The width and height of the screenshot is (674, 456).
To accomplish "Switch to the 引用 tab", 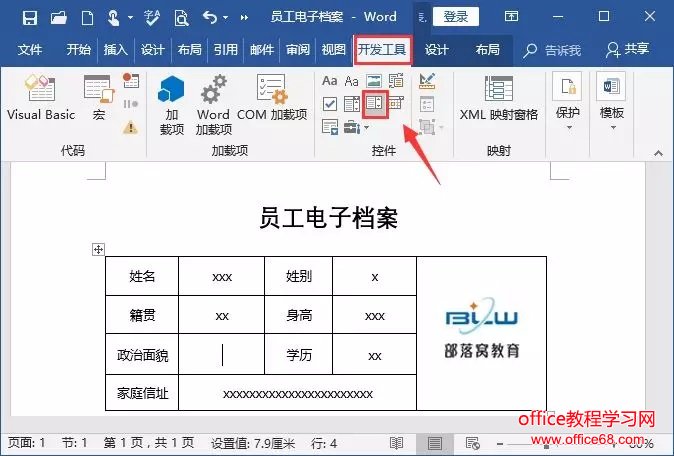I will pyautogui.click(x=226, y=50).
